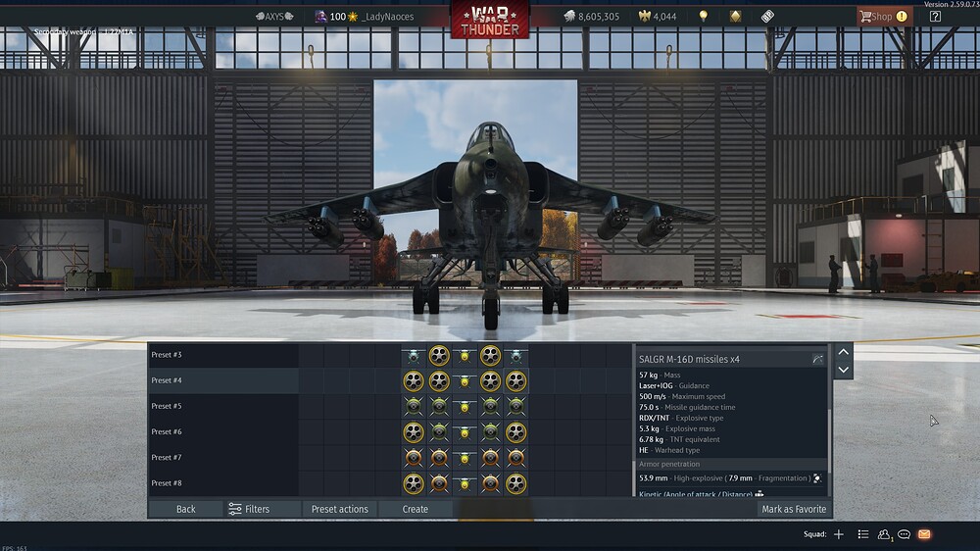Image resolution: width=980 pixels, height=551 pixels.
Task: Click the preset list scrollbar handle
Action: pyautogui.click(x=634, y=478)
